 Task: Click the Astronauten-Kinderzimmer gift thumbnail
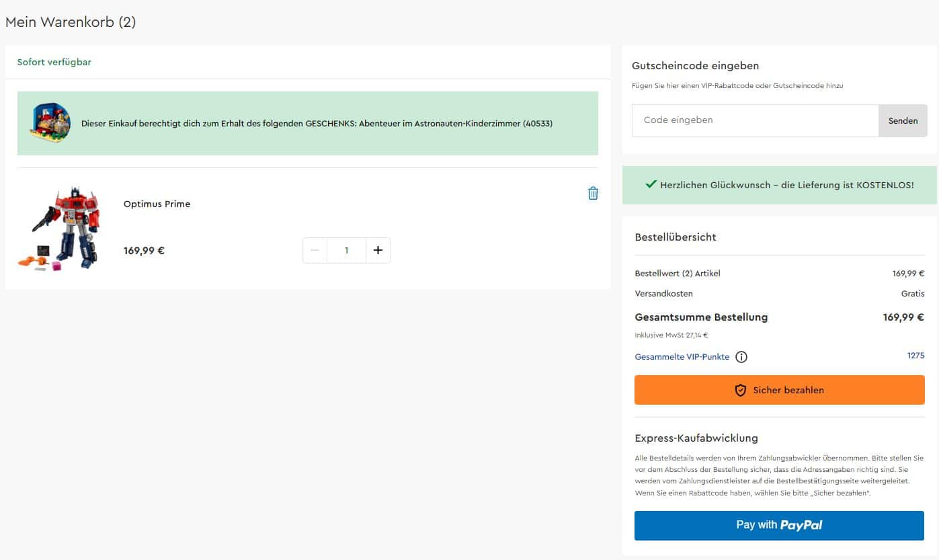50,124
